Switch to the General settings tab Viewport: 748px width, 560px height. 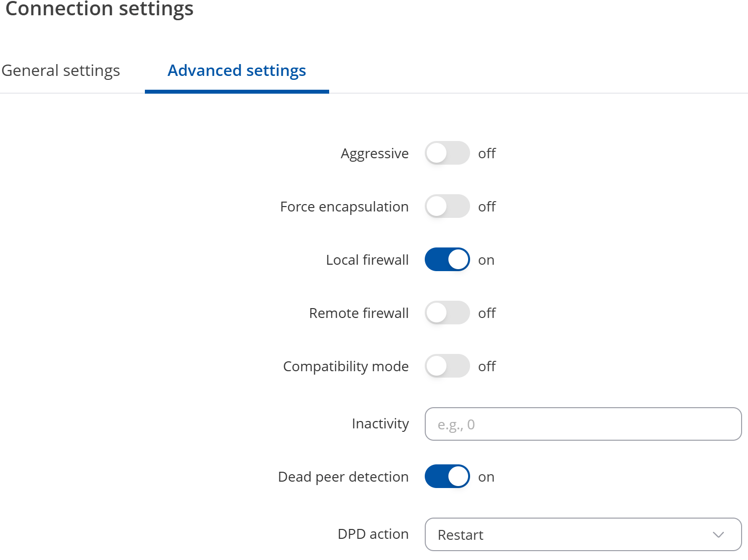61,70
